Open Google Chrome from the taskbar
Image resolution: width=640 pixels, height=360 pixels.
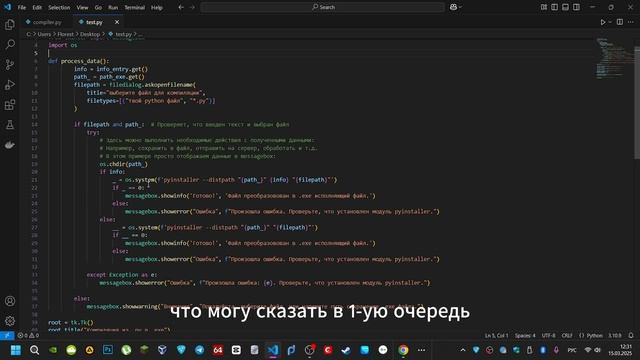403,350
